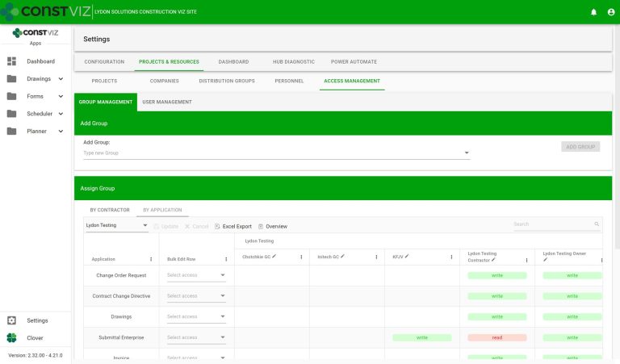
Task: Open Select access dropdown for Change Order Request
Action: coord(196,275)
